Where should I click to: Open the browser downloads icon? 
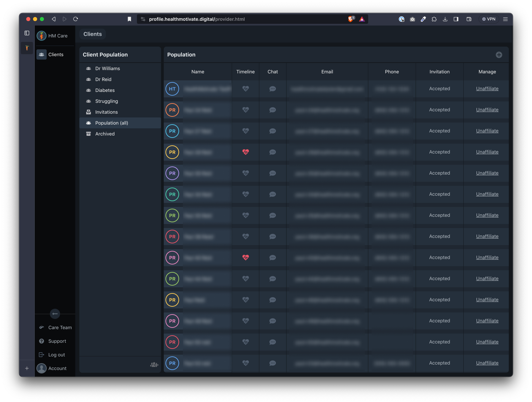click(x=445, y=19)
